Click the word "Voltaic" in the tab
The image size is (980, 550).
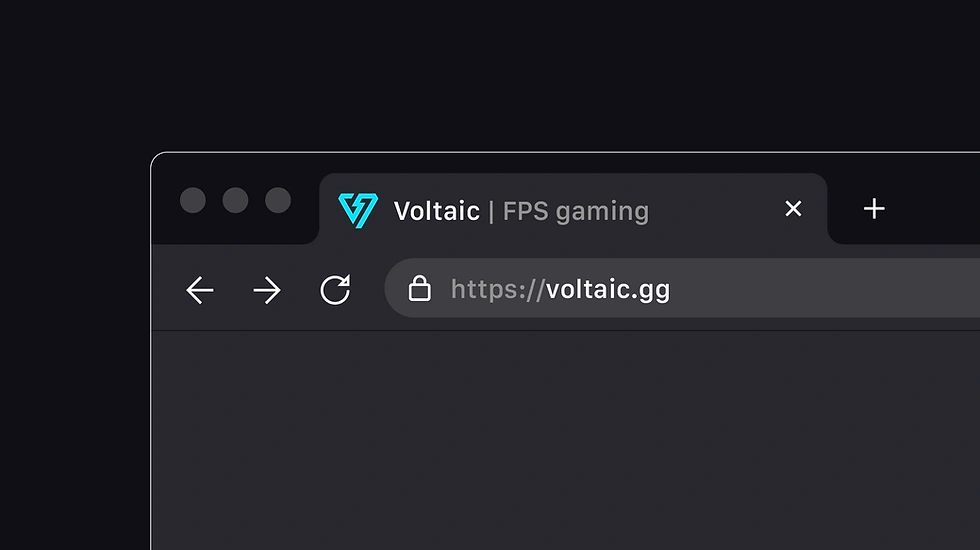(436, 211)
